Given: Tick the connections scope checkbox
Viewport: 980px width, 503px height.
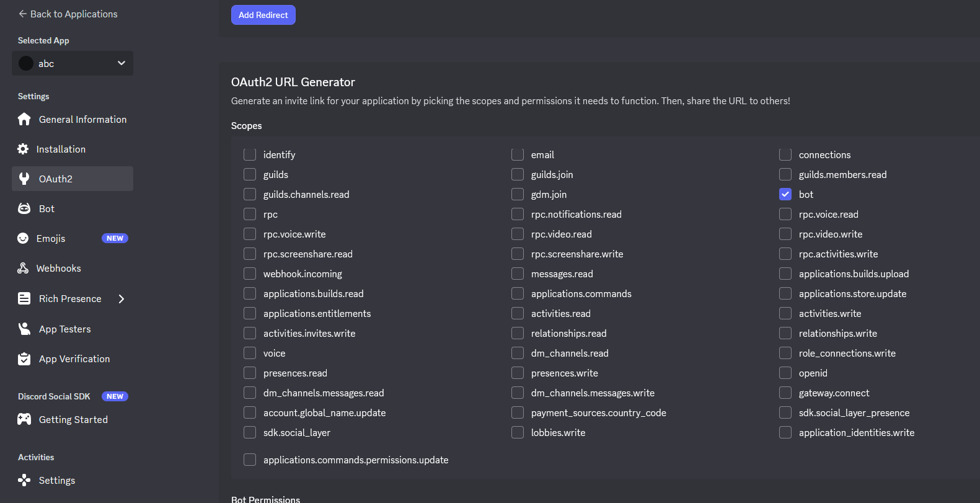Looking at the screenshot, I should pyautogui.click(x=785, y=154).
